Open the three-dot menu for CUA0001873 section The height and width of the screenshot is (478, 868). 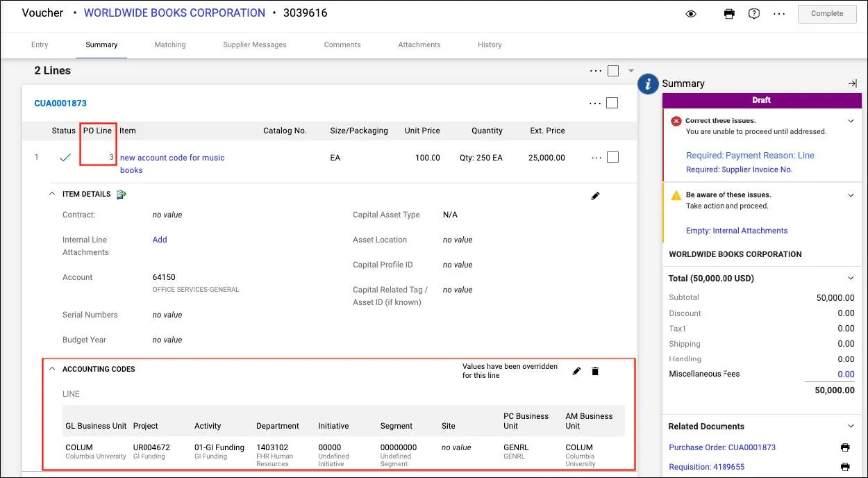pos(595,104)
